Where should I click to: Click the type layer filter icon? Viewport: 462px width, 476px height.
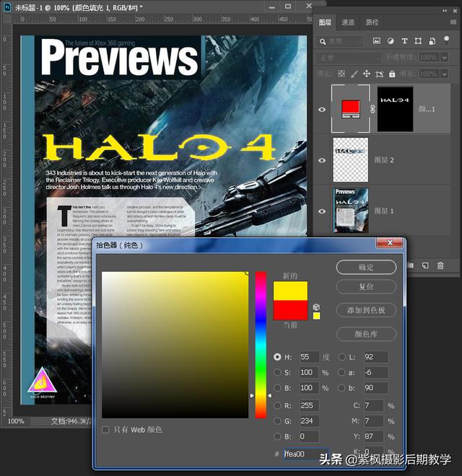404,41
